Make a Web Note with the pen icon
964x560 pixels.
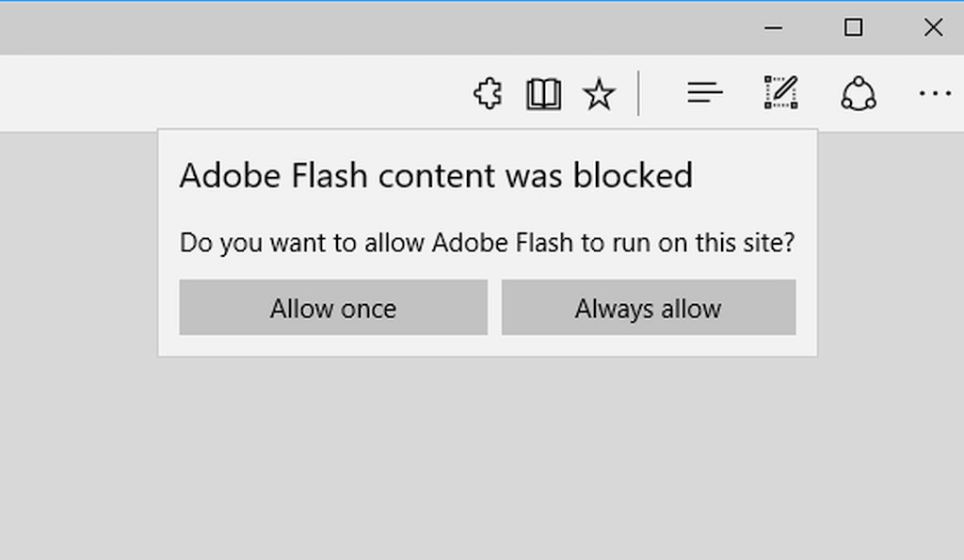pyautogui.click(x=781, y=93)
